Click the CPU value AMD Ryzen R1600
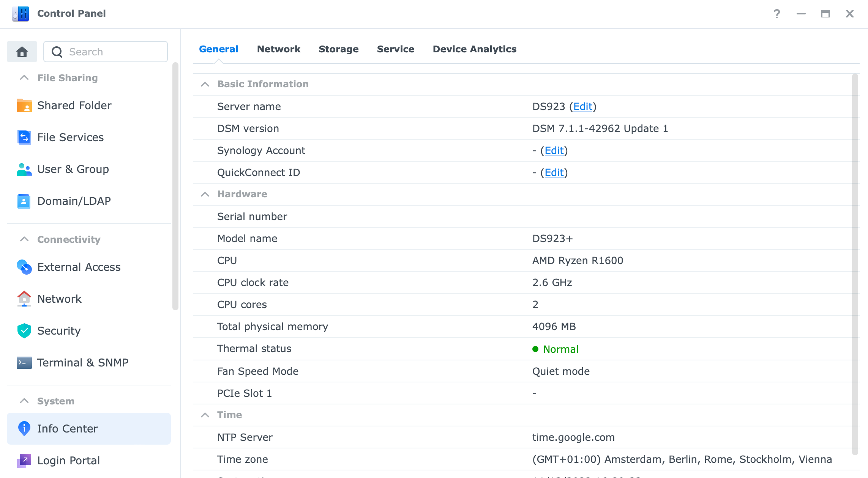This screenshot has width=868, height=478. [578, 261]
